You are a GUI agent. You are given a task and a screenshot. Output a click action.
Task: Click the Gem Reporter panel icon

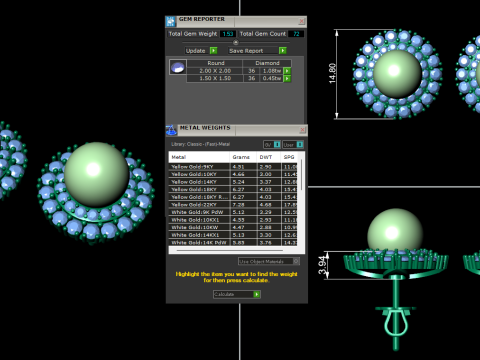pyautogui.click(x=170, y=22)
